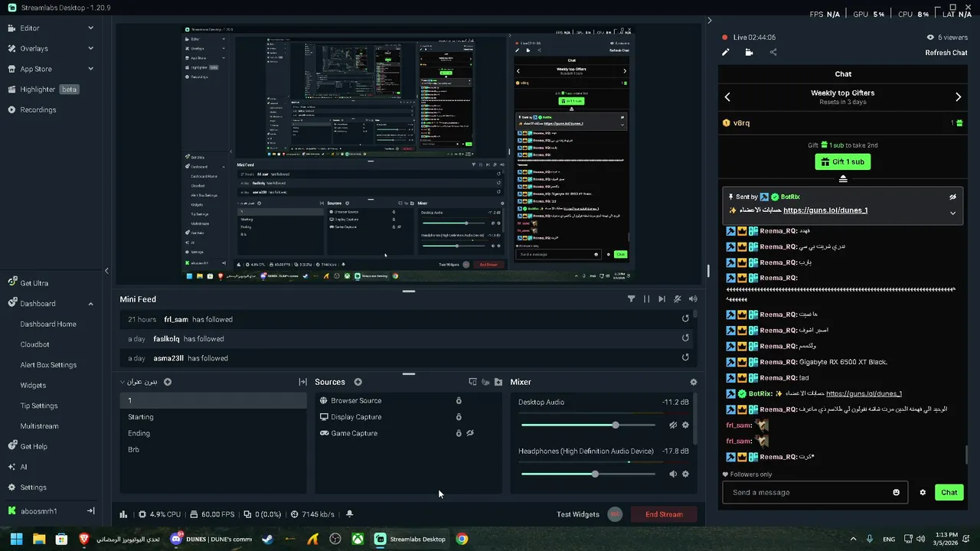This screenshot has height=551, width=980.
Task: Add a source folder
Action: [x=498, y=382]
